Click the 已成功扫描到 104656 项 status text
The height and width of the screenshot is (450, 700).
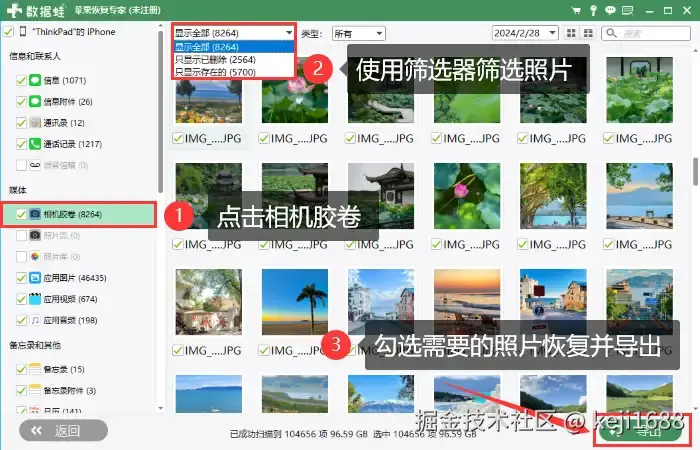coord(299,433)
